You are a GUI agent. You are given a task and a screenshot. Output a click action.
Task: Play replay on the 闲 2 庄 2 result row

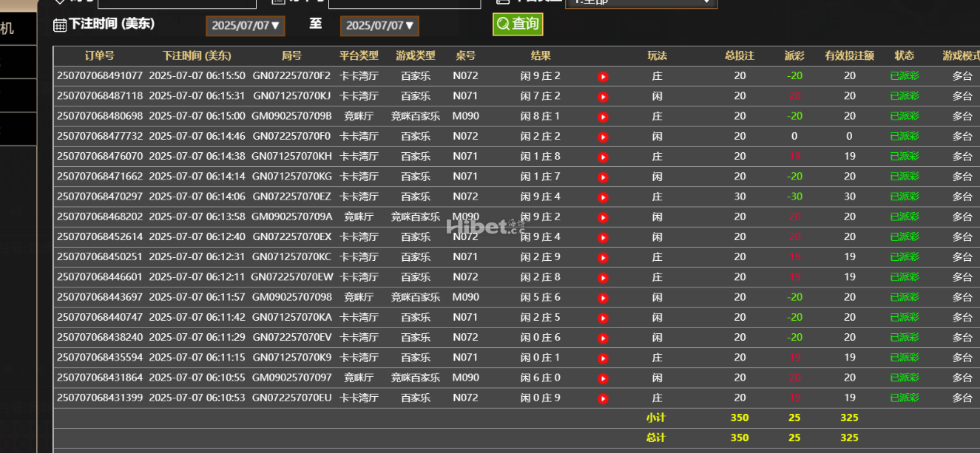coord(603,136)
